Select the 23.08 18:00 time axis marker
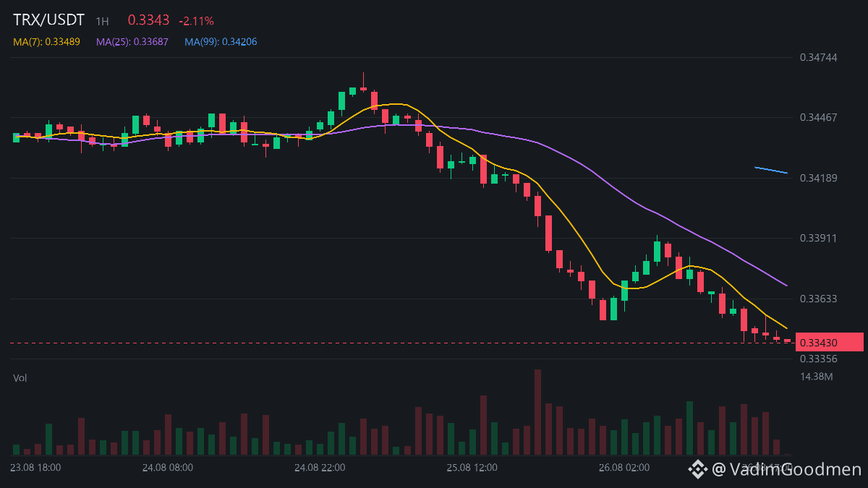Screen dimensions: 868x488 [35, 468]
